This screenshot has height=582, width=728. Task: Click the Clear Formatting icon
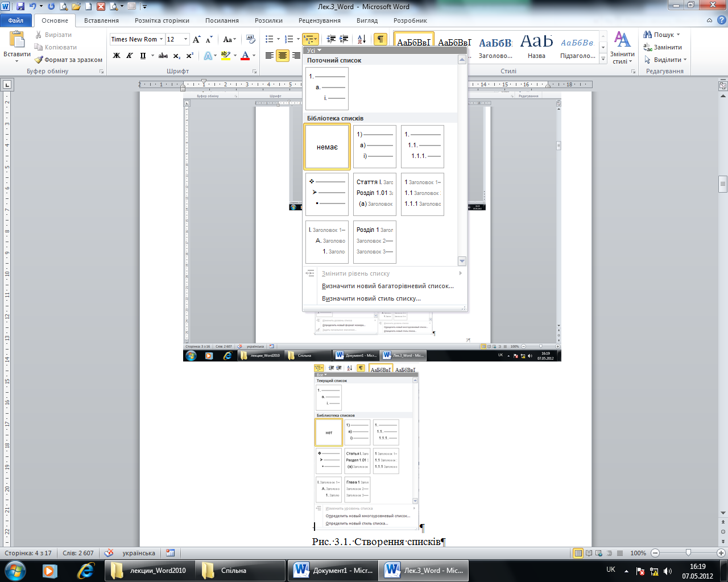(x=251, y=39)
